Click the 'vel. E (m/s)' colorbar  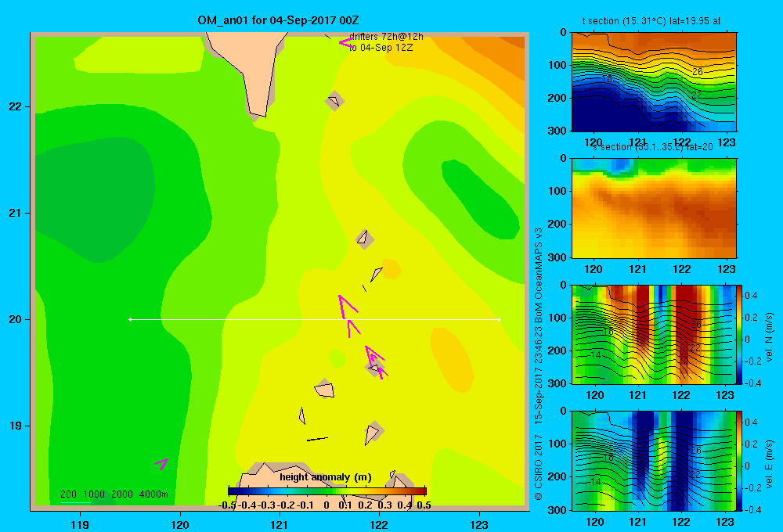click(x=740, y=461)
